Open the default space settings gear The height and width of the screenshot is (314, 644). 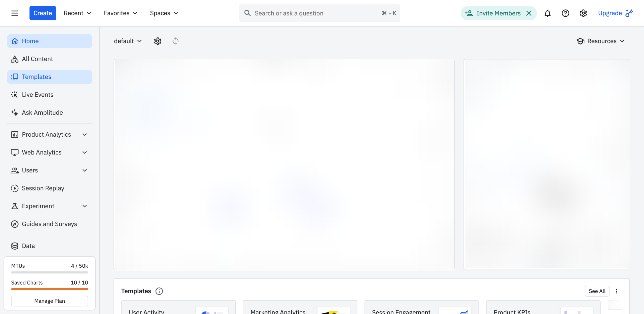(157, 41)
